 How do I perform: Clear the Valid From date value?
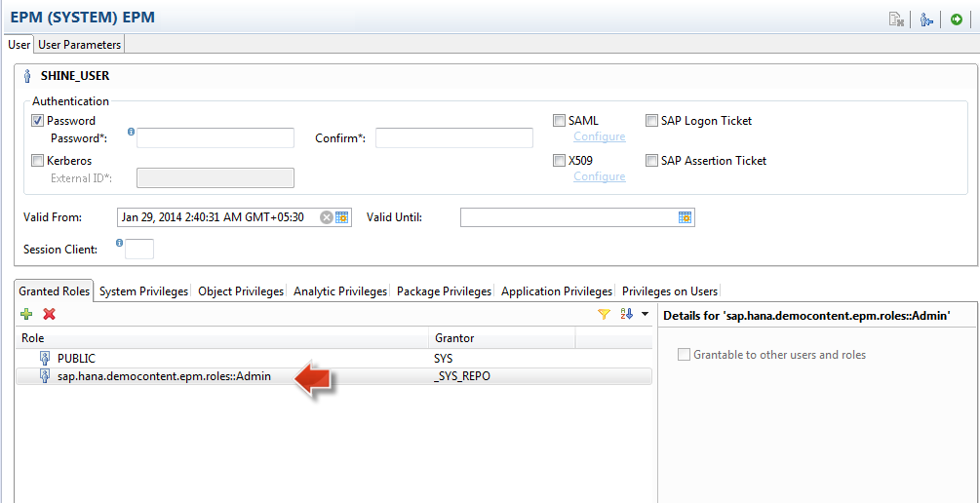pos(327,217)
